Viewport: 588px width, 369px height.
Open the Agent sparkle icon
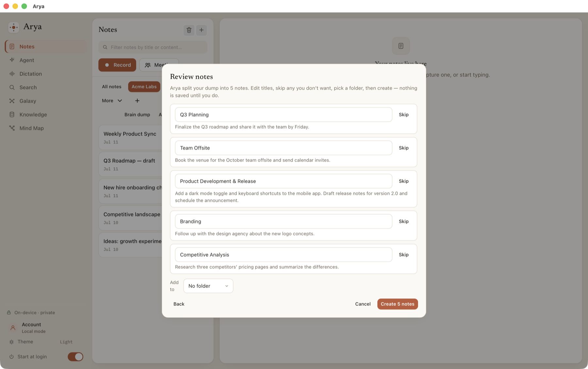click(12, 60)
